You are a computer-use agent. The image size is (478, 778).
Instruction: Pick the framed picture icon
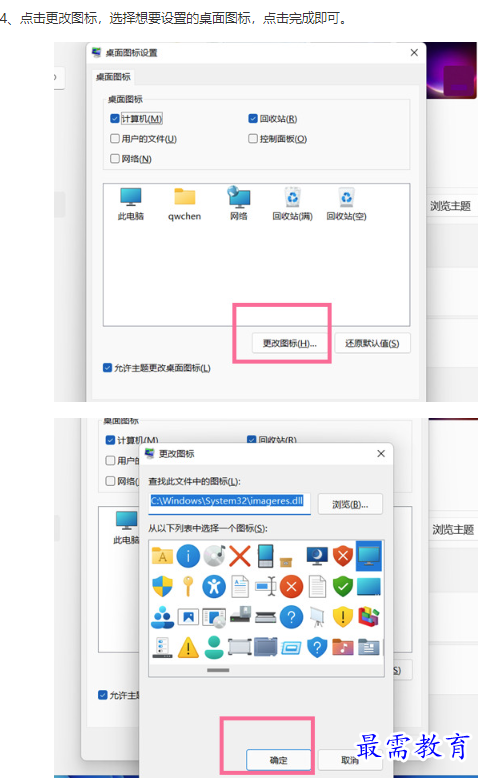pyautogui.click(x=188, y=618)
